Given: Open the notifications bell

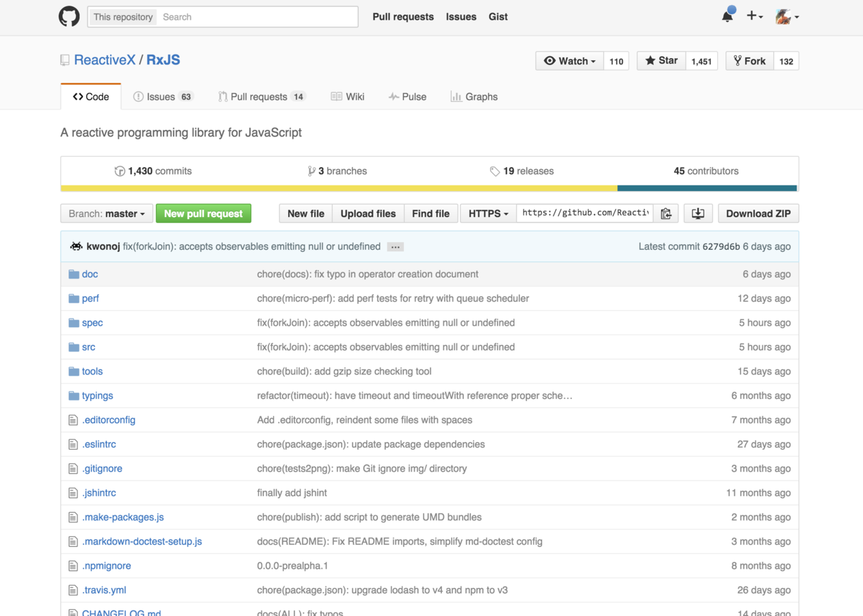Looking at the screenshot, I should [x=727, y=16].
